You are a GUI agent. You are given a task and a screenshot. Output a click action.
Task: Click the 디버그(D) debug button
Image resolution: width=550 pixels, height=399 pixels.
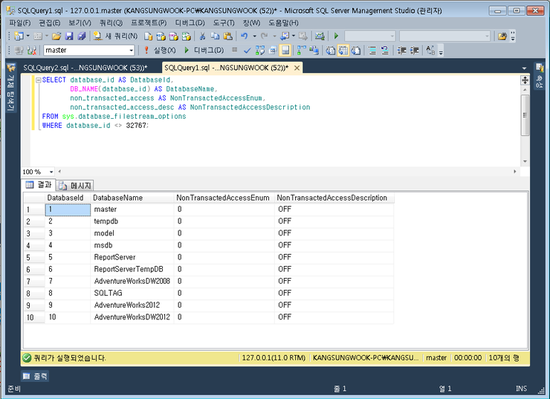tap(204, 50)
